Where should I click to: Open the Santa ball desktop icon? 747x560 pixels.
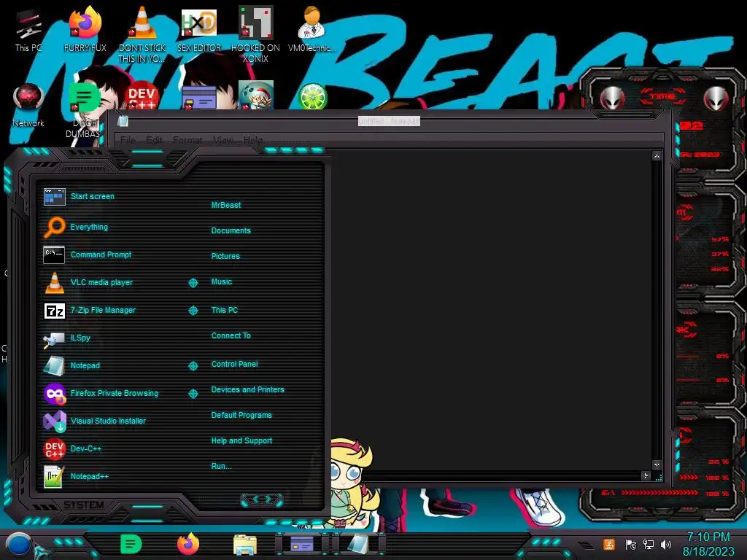point(256,96)
